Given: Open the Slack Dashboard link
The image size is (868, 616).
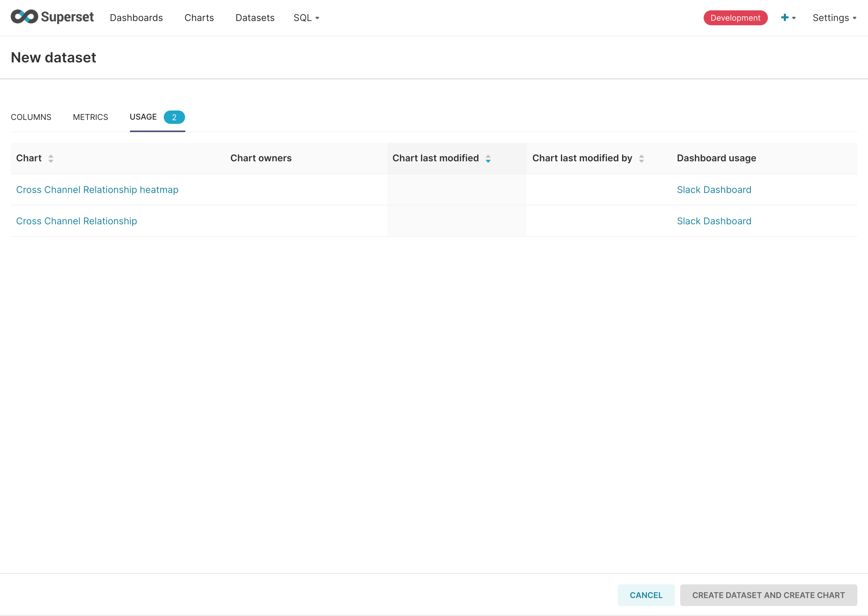Looking at the screenshot, I should (714, 190).
